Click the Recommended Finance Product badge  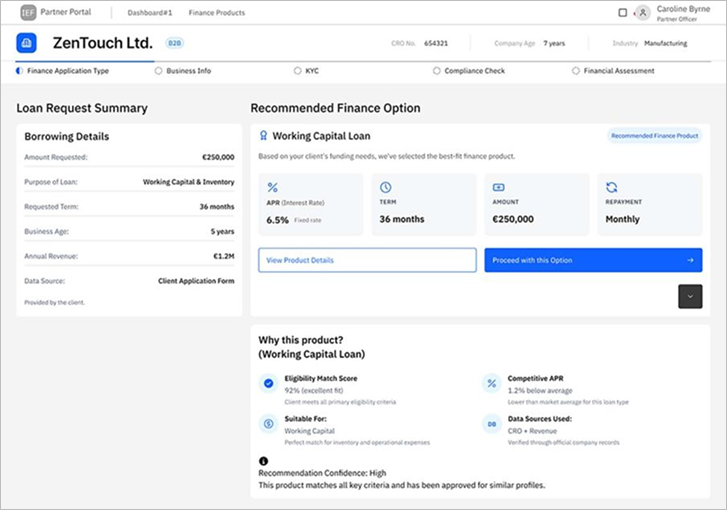[x=654, y=136]
